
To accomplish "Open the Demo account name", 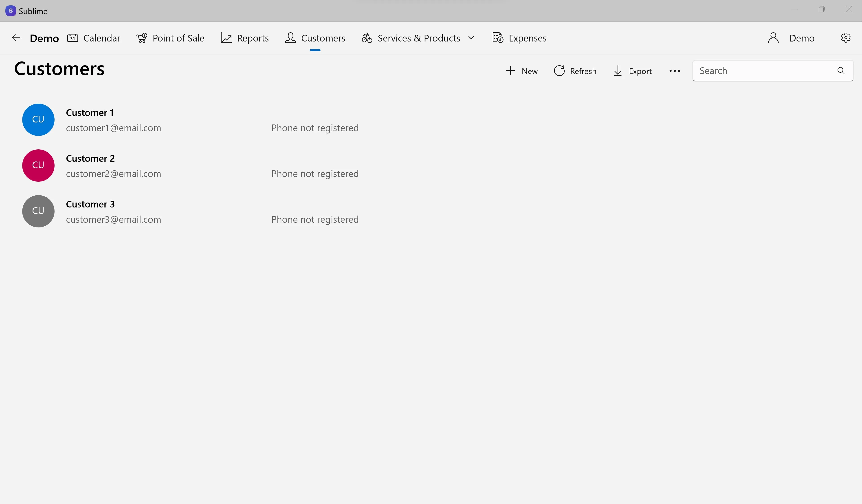I will [x=802, y=38].
